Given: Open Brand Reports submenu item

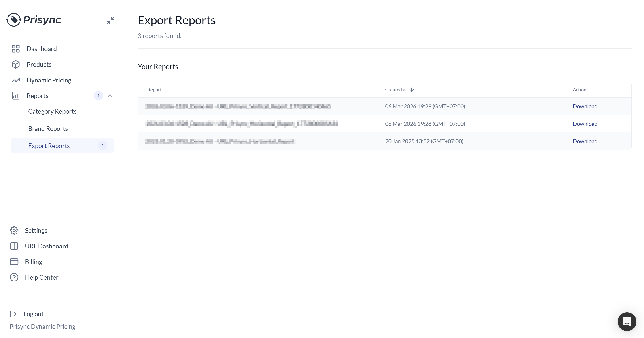Looking at the screenshot, I should (x=48, y=129).
